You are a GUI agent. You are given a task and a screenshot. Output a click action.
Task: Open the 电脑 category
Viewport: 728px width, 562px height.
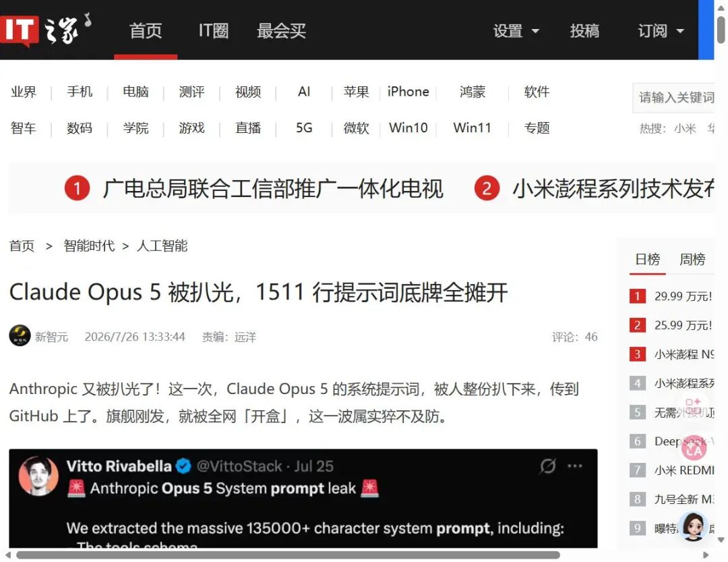(x=135, y=92)
